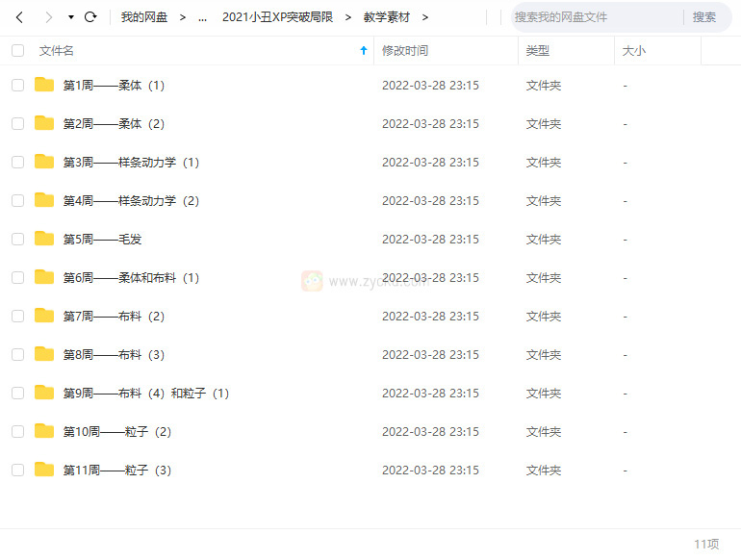Sort by 大小 column header
The height and width of the screenshot is (560, 741).
point(634,50)
